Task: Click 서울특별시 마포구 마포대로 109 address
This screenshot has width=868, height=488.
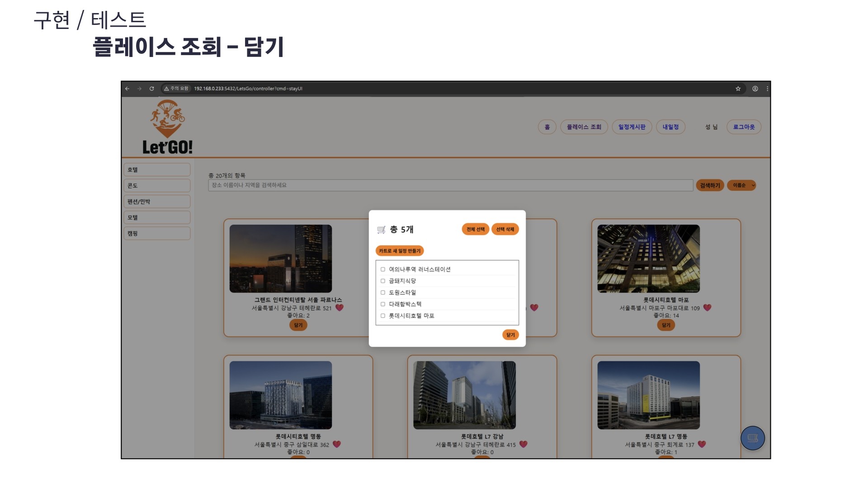Action: click(x=660, y=308)
